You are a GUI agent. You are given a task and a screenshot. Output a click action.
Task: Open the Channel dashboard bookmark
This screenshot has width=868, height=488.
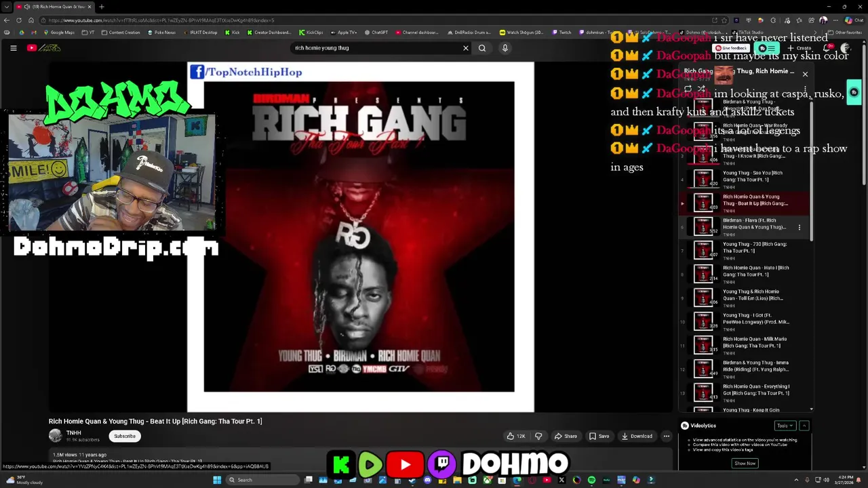pyautogui.click(x=417, y=33)
